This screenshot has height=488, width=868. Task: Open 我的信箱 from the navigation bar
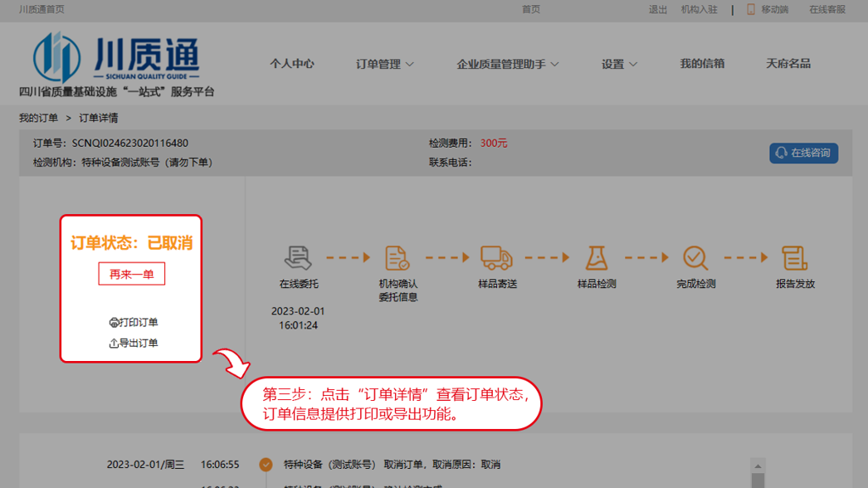coord(702,64)
